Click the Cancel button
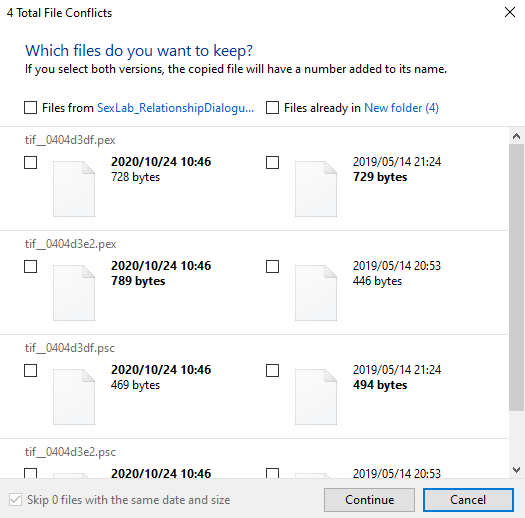The width and height of the screenshot is (525, 518). pyautogui.click(x=468, y=500)
